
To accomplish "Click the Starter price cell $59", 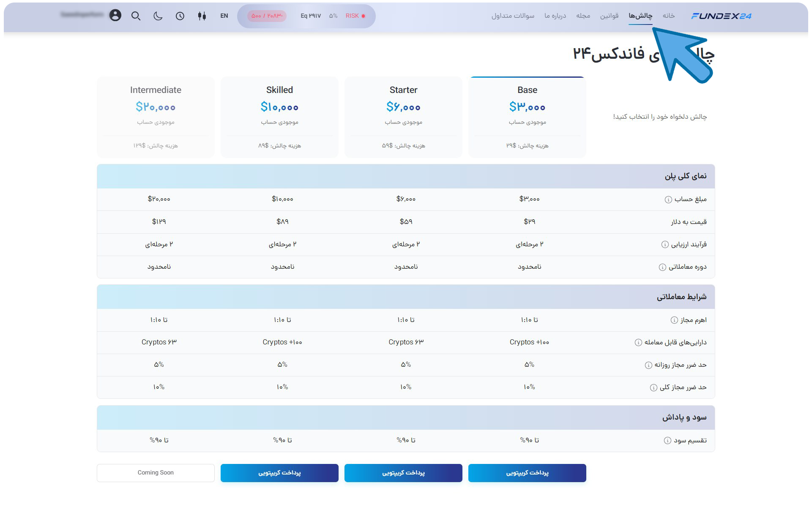I will (x=406, y=221).
